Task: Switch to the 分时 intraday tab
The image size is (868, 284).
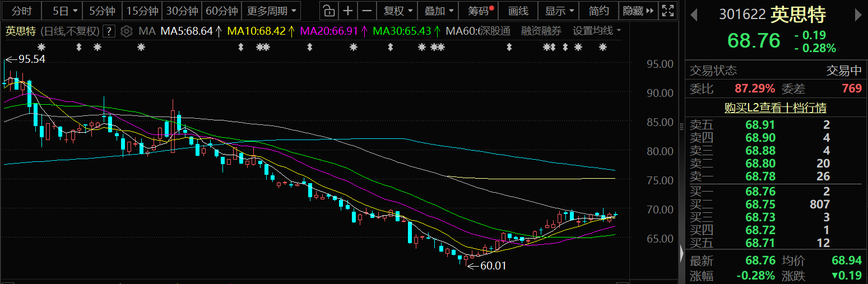Action: click(x=22, y=11)
